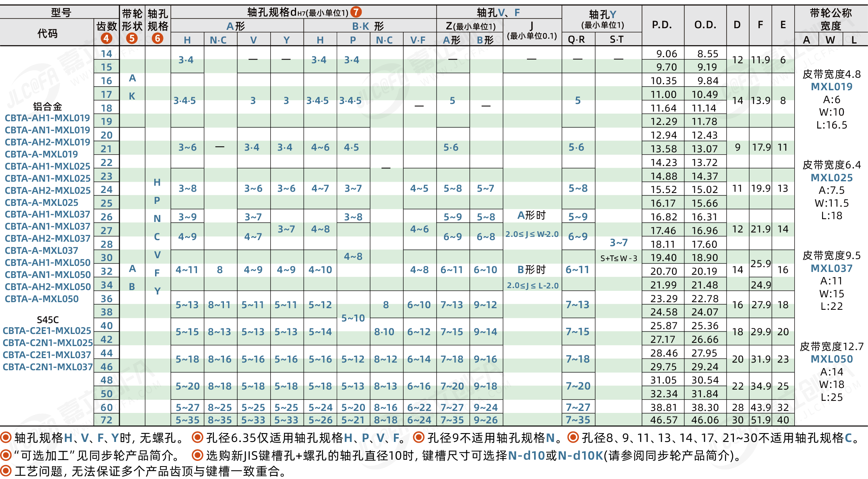Click the Q·R sub-header under 轴孔Y

(x=576, y=39)
